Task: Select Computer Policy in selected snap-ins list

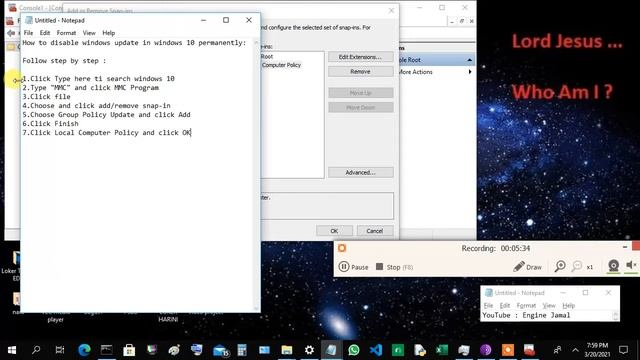Action: coord(281,65)
